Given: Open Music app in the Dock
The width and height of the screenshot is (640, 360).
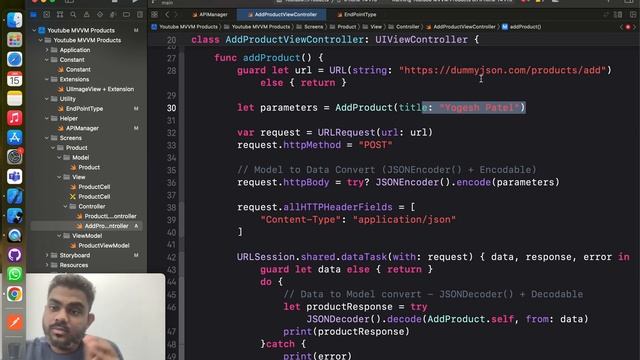Looking at the screenshot, I should 14,118.
